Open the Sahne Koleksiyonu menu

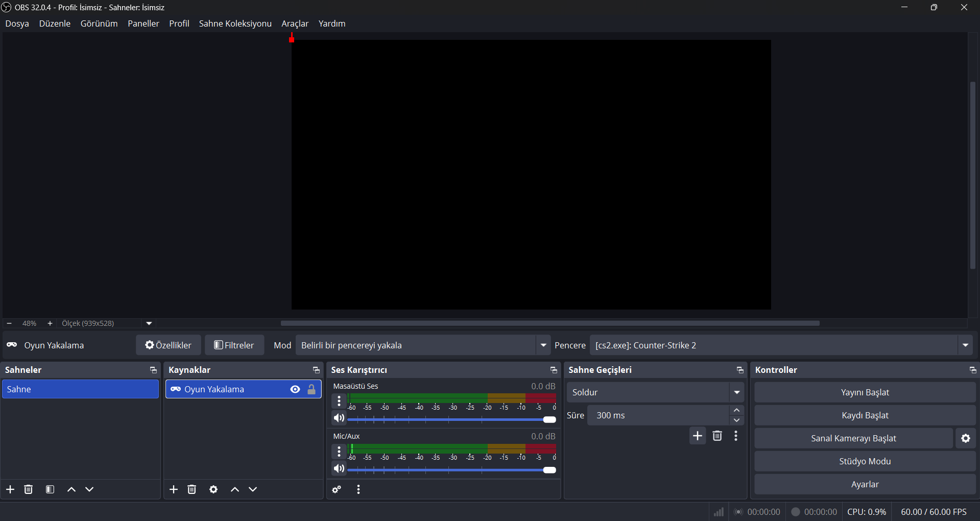click(235, 23)
